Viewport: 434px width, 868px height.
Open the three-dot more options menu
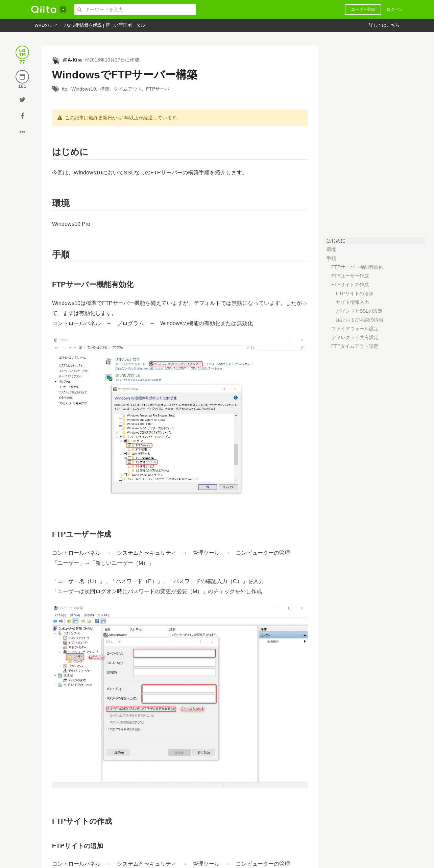[22, 132]
